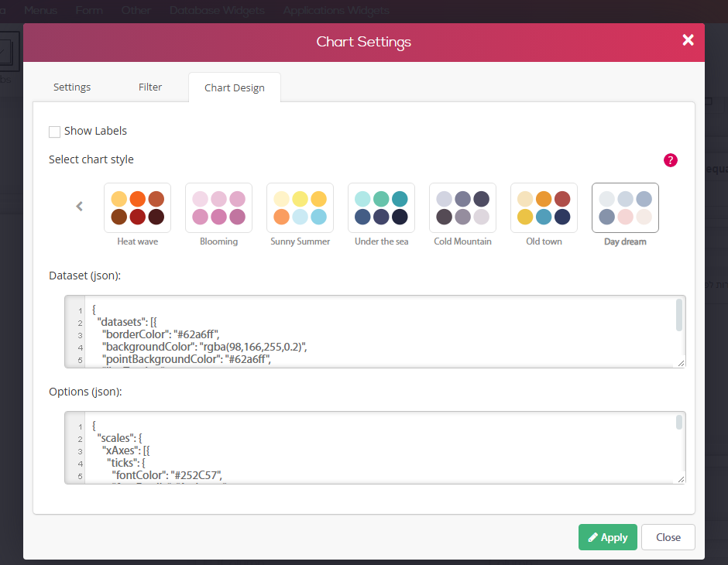
Task: Grab the Dataset editor resize handle
Action: point(681,363)
